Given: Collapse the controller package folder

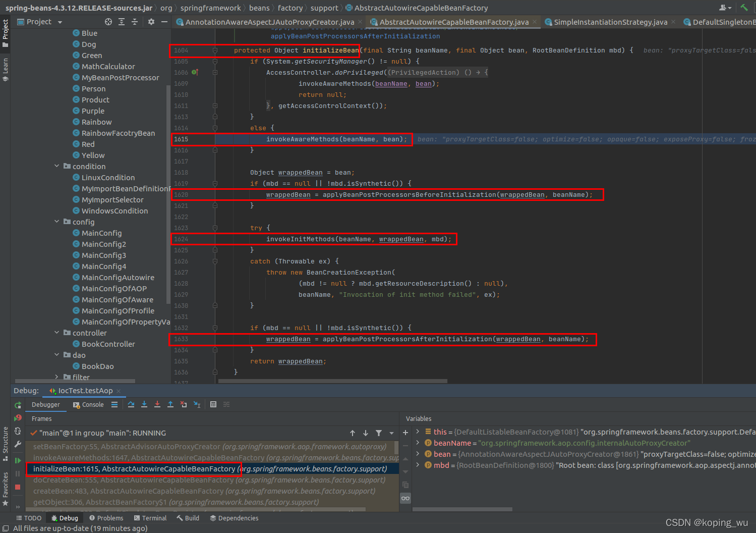Looking at the screenshot, I should coord(57,333).
